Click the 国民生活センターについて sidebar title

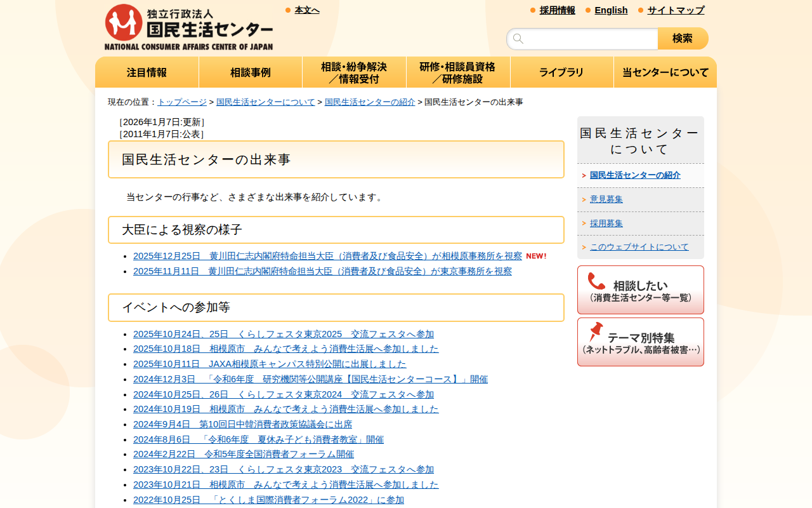641,141
